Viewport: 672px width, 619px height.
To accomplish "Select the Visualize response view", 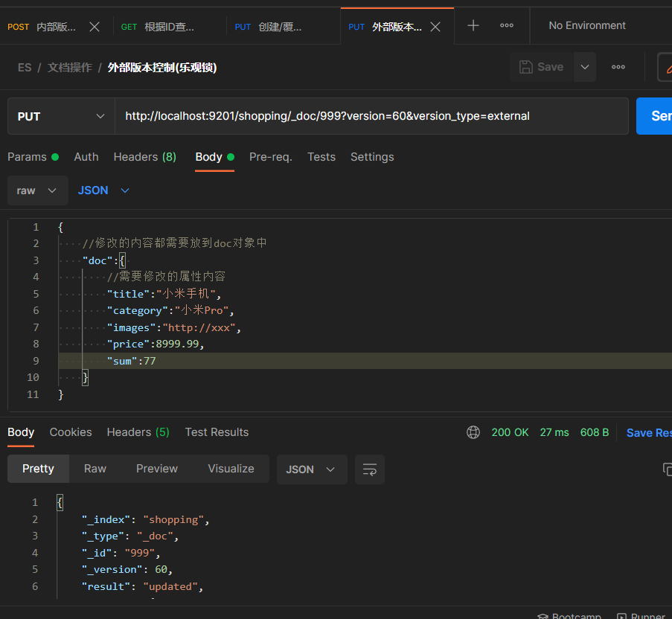I will point(231,469).
